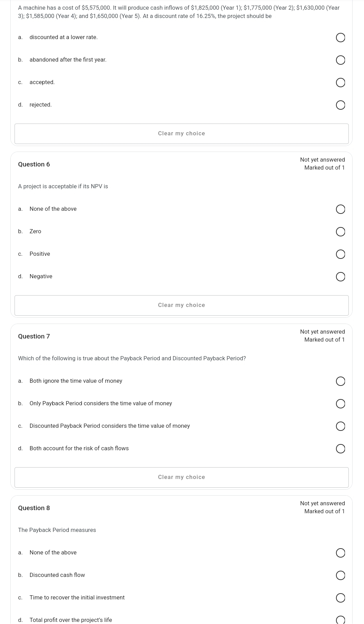
Task: Clear my choice for Question 7
Action: point(181,477)
